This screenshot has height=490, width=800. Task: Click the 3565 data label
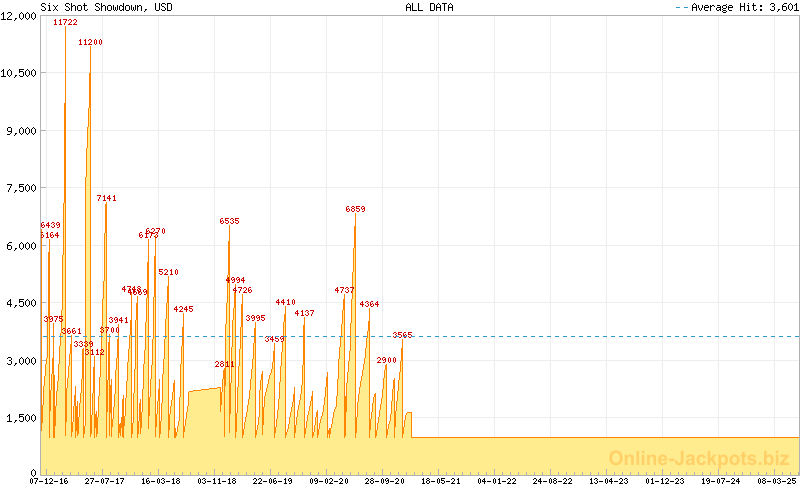click(402, 335)
